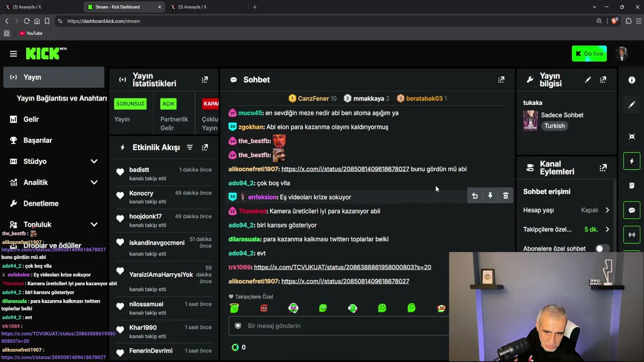The height and width of the screenshot is (362, 644).
Task: Click the_bestfb's first emote image message
Action: pyautogui.click(x=279, y=141)
